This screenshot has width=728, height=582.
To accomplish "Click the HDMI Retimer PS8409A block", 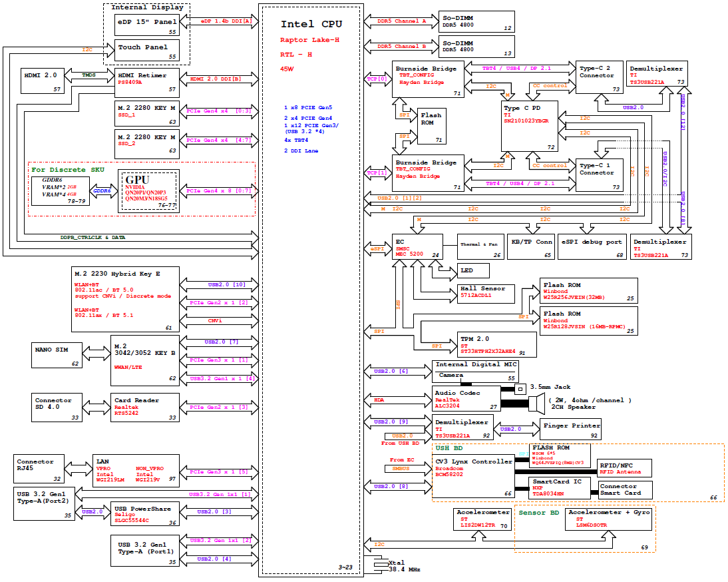I will point(147,79).
